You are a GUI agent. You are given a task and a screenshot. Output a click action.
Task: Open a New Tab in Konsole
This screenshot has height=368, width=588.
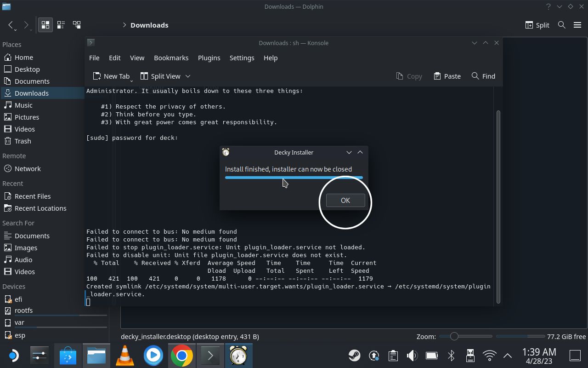[111, 76]
